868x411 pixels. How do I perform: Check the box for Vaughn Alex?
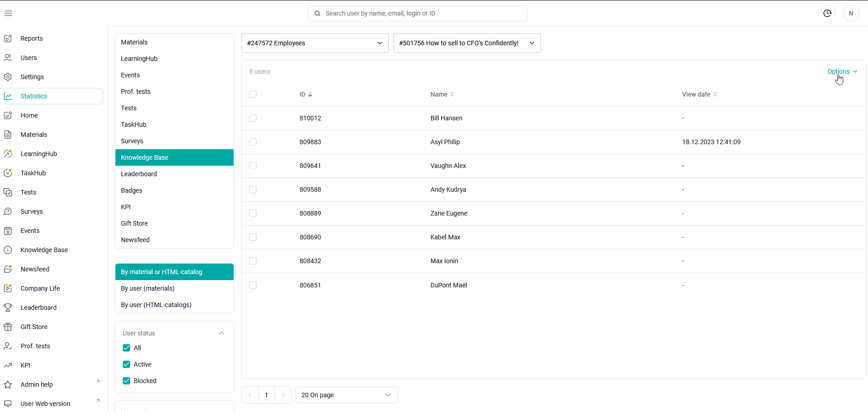point(253,166)
